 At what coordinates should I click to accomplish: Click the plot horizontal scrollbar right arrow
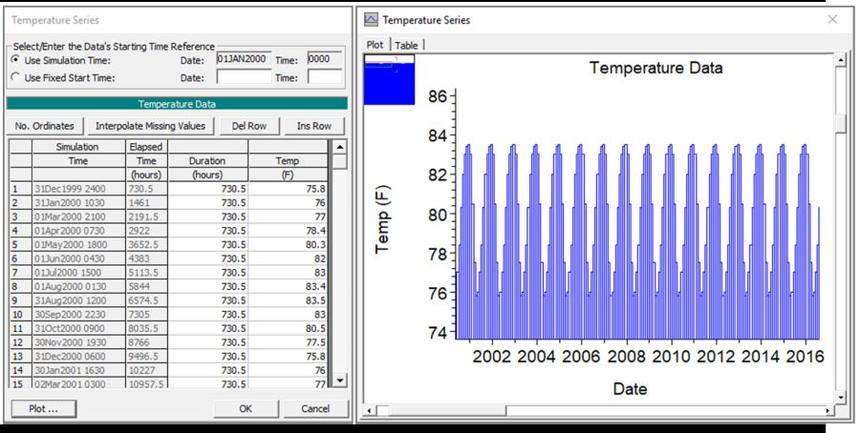tap(827, 410)
